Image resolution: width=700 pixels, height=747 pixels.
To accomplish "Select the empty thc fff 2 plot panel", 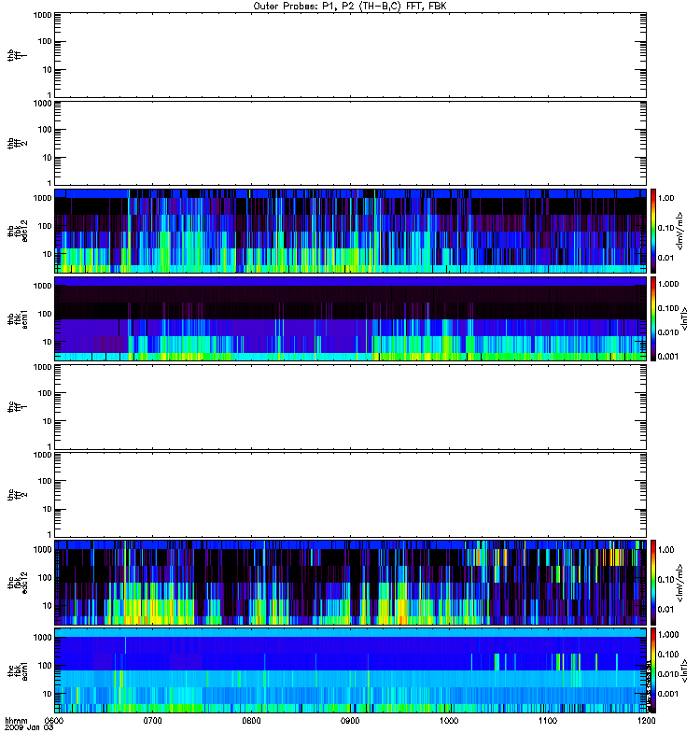I will click(x=350, y=495).
